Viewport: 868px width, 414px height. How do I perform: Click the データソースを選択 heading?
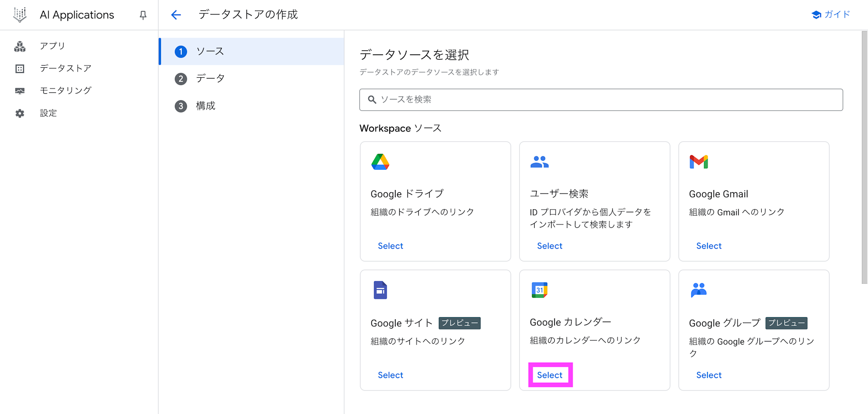point(414,55)
